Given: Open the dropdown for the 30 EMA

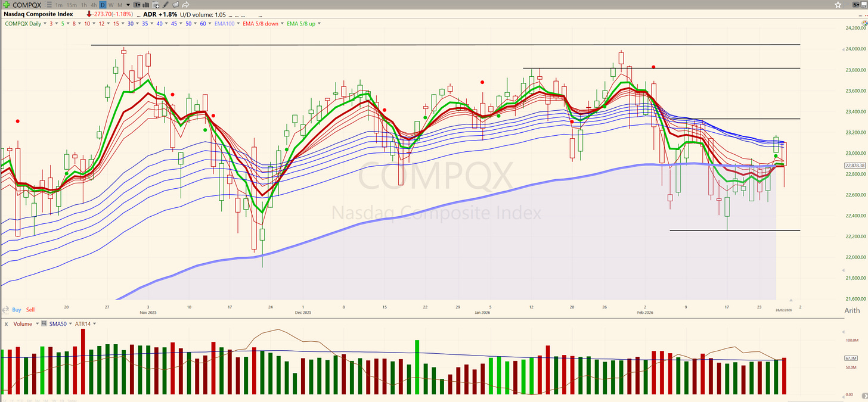Looking at the screenshot, I should pyautogui.click(x=137, y=23).
